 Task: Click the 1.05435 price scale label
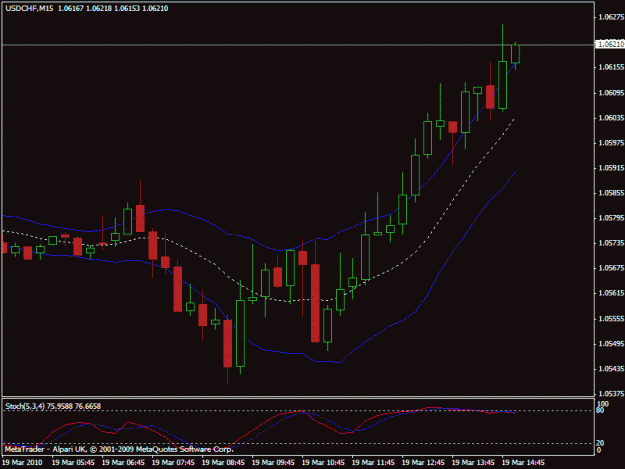pos(611,369)
